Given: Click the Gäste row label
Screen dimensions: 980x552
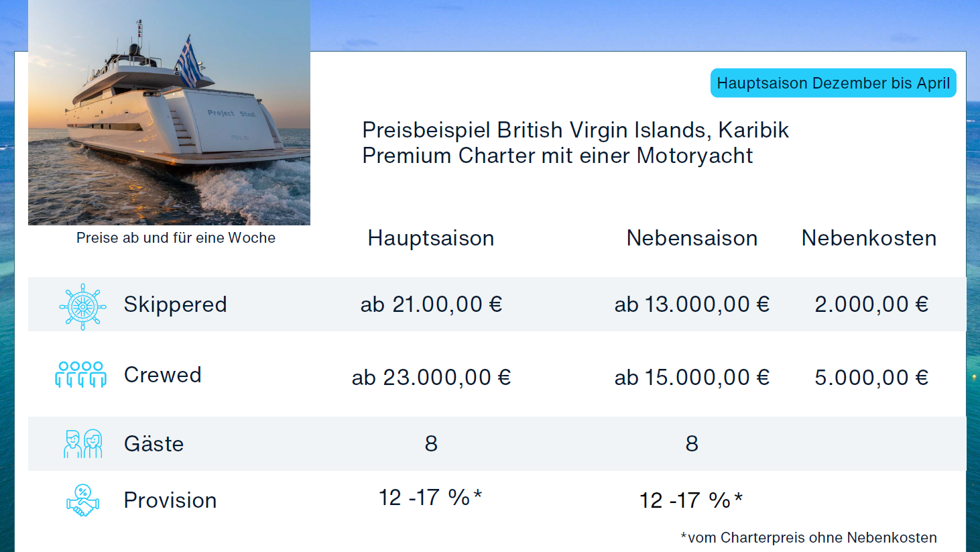Looking at the screenshot, I should click(154, 444).
